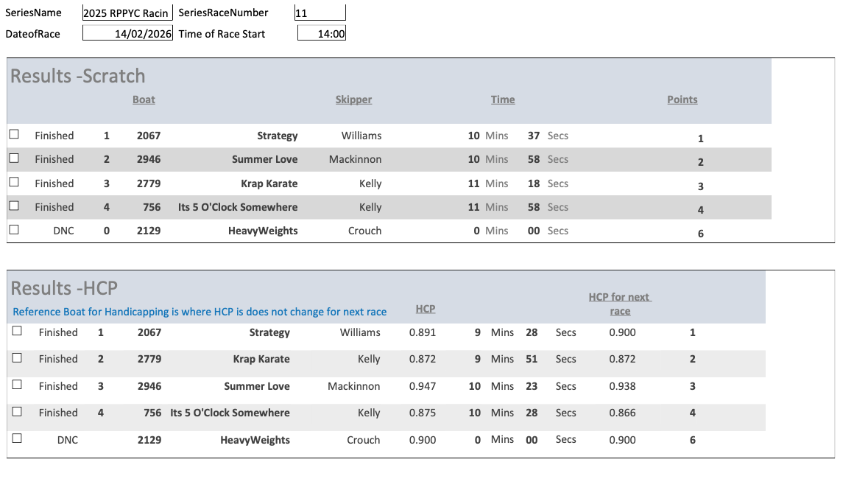Image resolution: width=868 pixels, height=493 pixels.
Task: Click the SeriesName input field
Action: pyautogui.click(x=127, y=13)
